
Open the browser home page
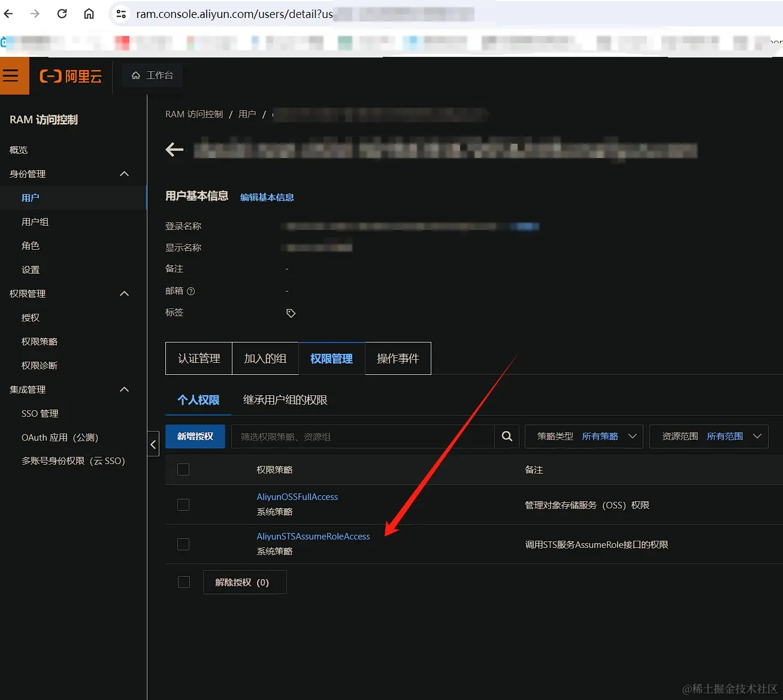[x=89, y=14]
